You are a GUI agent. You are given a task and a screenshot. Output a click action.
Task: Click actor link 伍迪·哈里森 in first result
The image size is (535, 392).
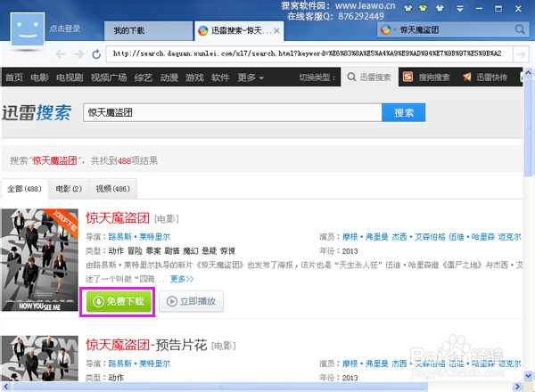[x=472, y=237]
